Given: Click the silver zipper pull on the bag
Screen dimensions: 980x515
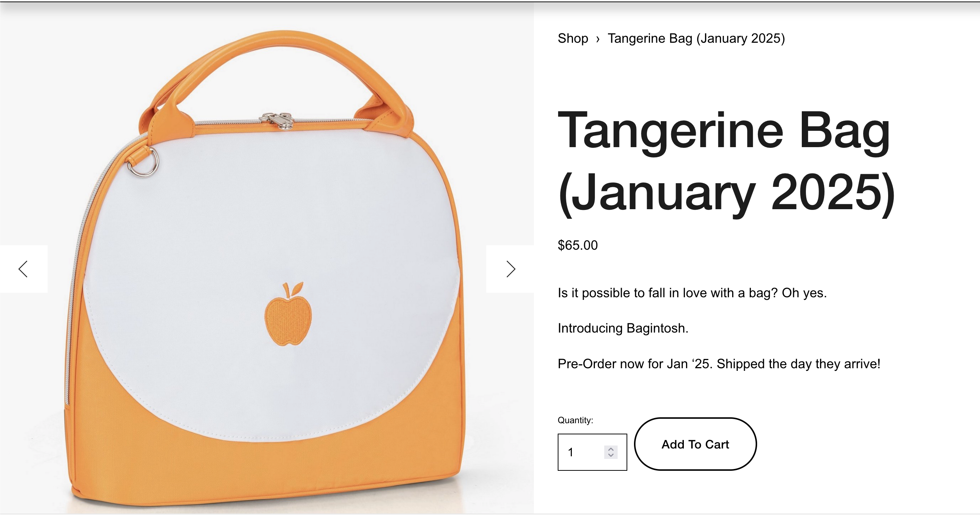Looking at the screenshot, I should pyautogui.click(x=277, y=120).
